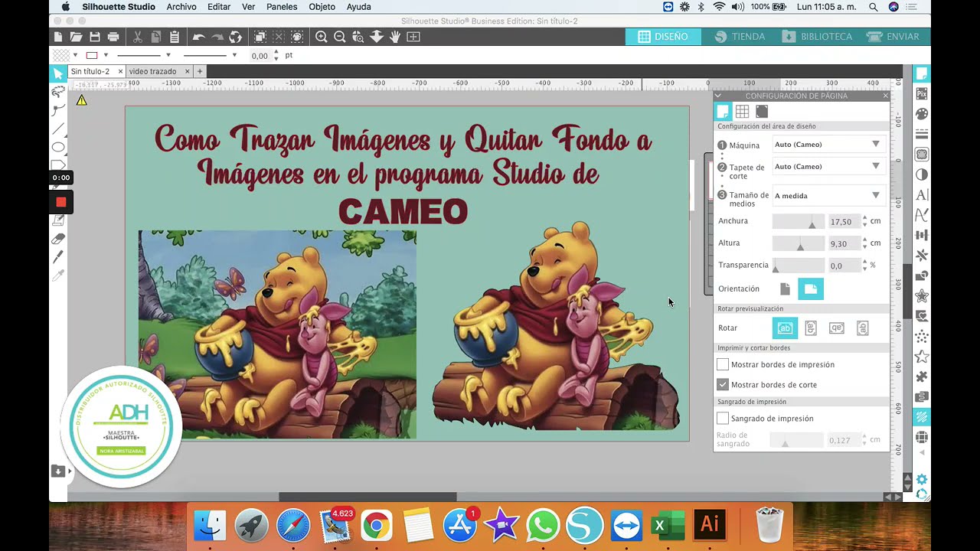The image size is (980, 551).
Task: Click the Undo arrow icon
Action: point(199,37)
